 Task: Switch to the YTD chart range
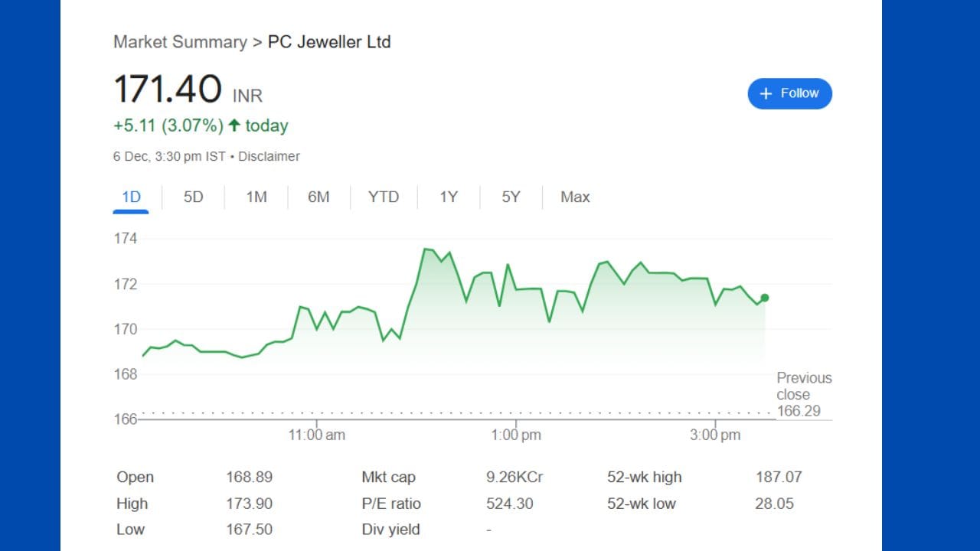[383, 197]
